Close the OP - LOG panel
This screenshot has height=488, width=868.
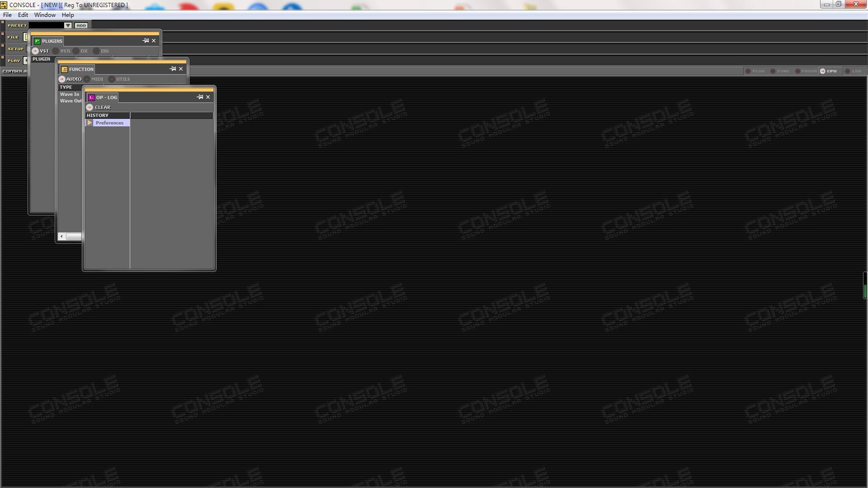coord(208,97)
